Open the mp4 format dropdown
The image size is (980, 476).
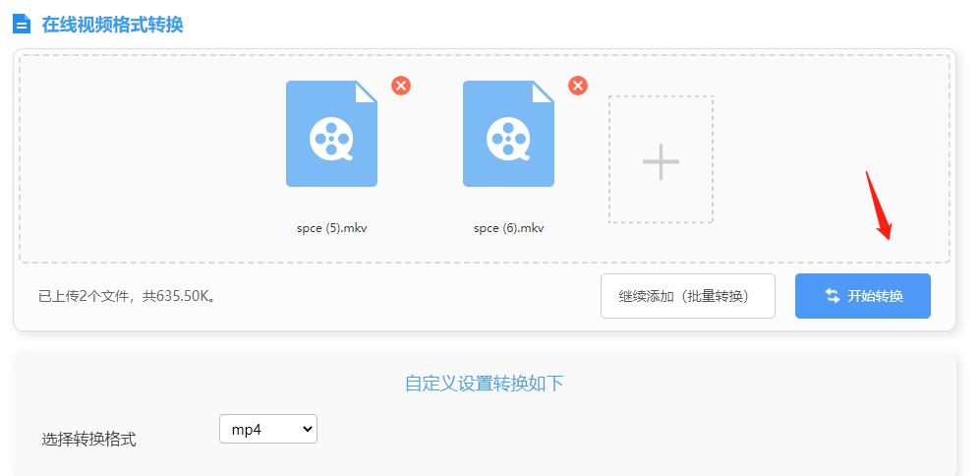pos(268,429)
